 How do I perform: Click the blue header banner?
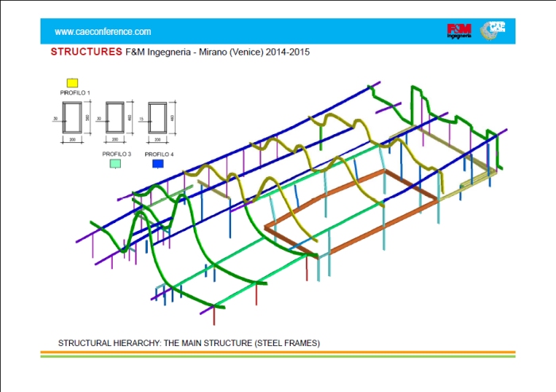[x=278, y=31]
